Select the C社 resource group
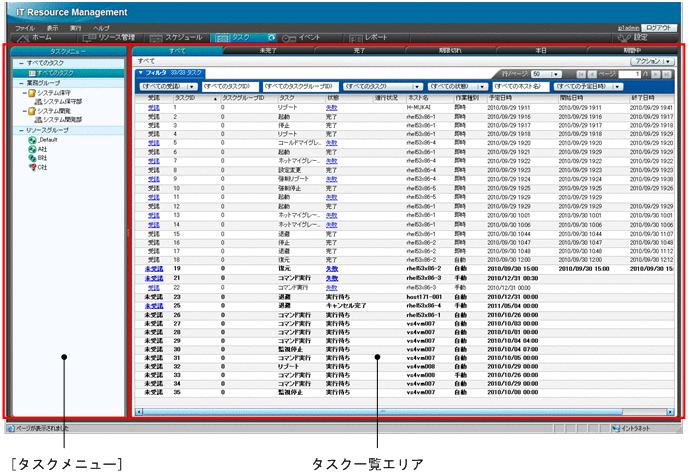Screen dimensions: 688x476 tap(38, 167)
